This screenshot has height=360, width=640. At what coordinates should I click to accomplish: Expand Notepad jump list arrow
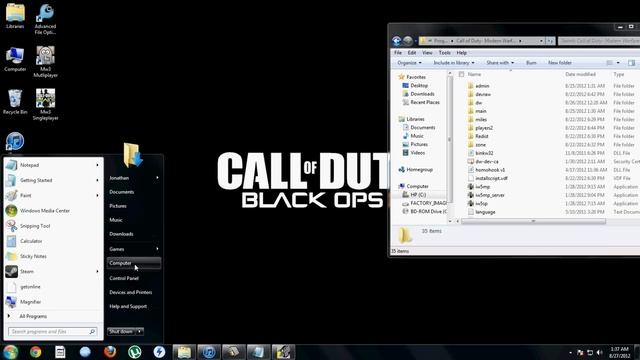point(98,165)
